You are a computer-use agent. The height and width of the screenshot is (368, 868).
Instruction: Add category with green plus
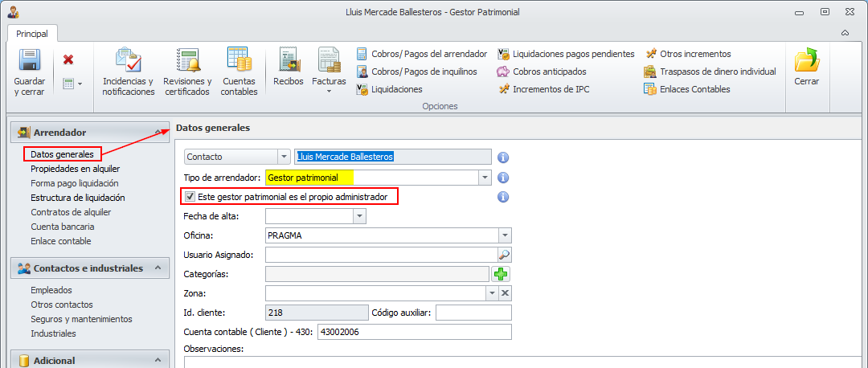(502, 274)
